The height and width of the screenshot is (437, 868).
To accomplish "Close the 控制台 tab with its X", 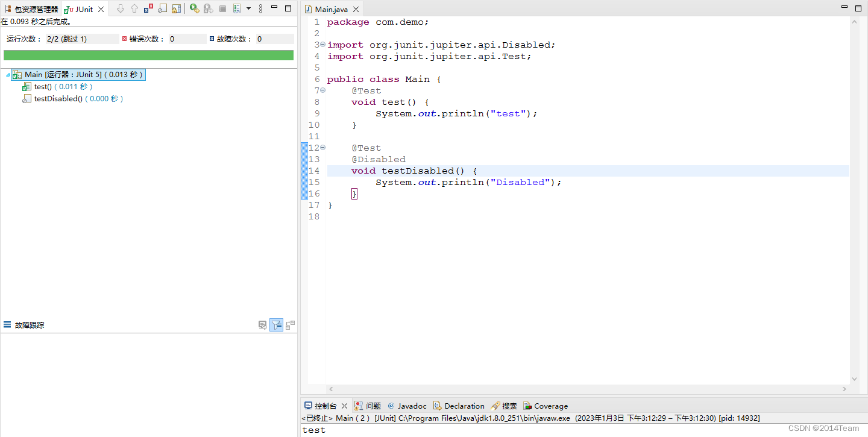I will click(345, 406).
